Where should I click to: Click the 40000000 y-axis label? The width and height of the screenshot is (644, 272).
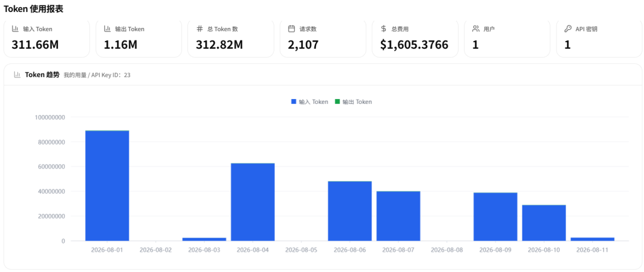[52, 191]
